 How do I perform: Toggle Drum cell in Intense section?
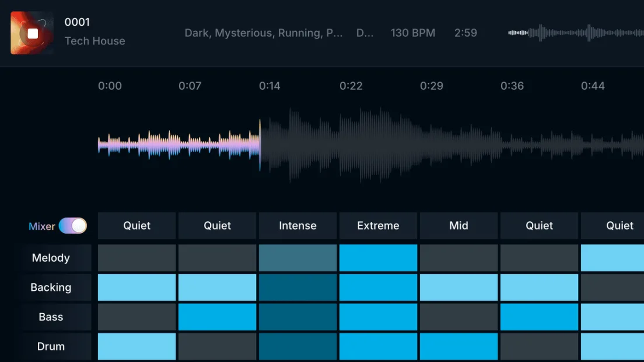[x=298, y=346]
